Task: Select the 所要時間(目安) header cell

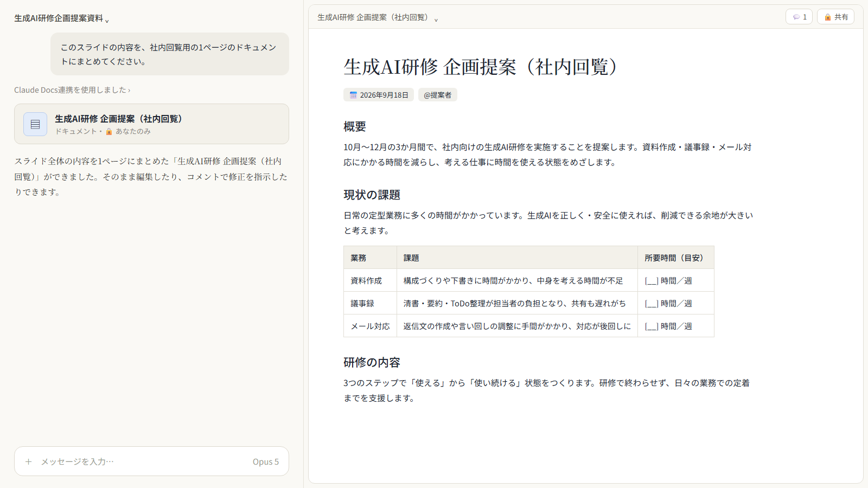Action: (676, 258)
